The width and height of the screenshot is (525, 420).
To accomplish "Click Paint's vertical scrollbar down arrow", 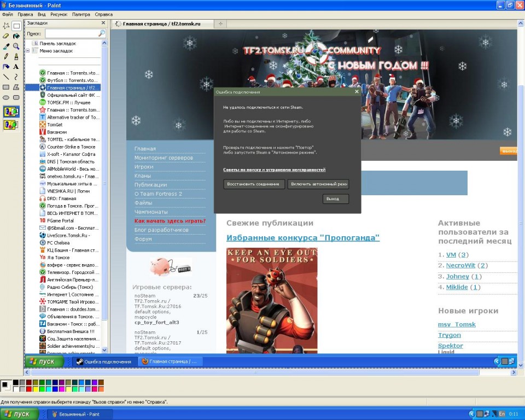I will 521,365.
